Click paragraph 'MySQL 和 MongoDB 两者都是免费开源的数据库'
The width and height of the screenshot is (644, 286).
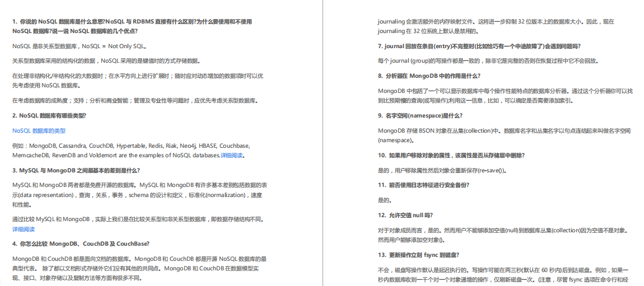coord(140,195)
